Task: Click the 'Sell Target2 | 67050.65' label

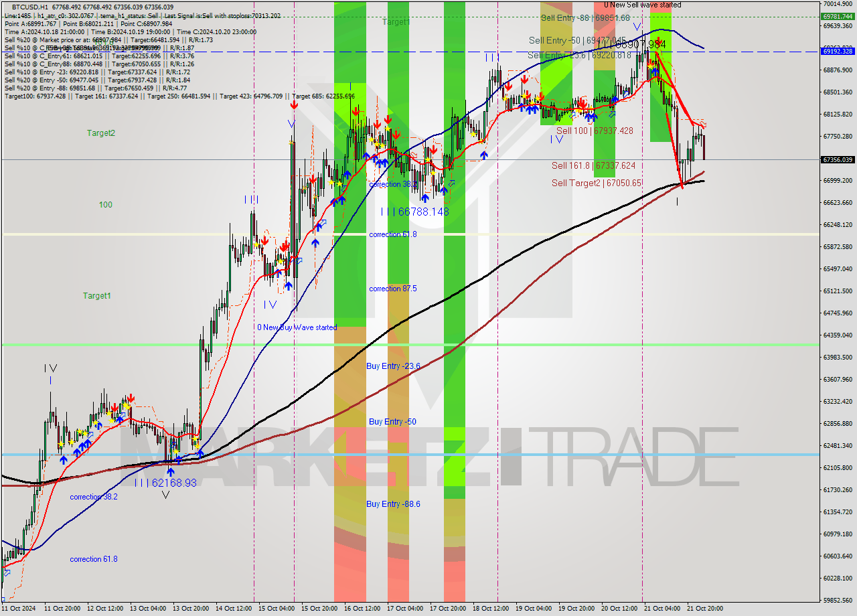Action: tap(597, 183)
